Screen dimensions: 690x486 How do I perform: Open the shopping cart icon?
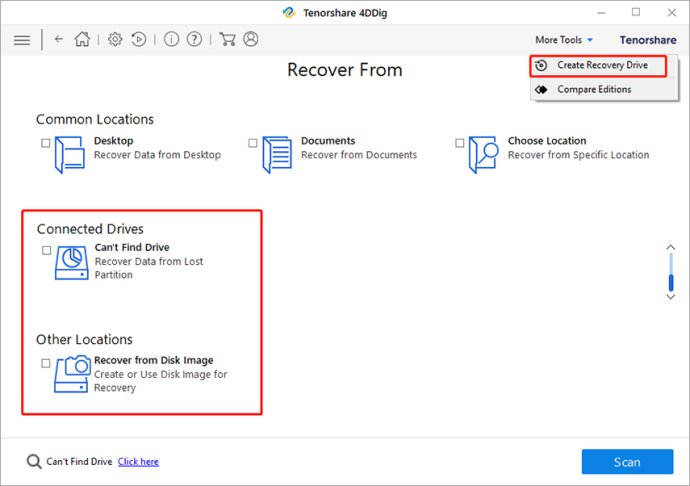click(x=227, y=39)
